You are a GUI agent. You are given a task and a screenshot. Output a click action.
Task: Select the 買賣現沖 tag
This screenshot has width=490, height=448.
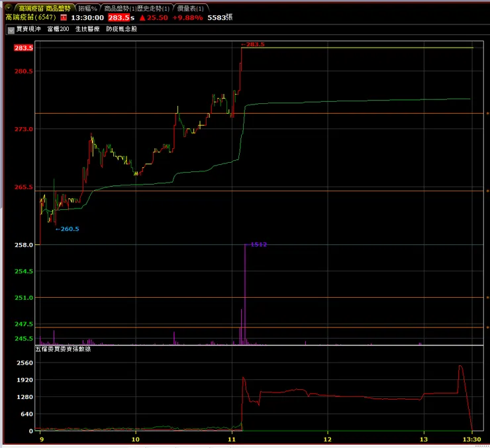coord(28,29)
